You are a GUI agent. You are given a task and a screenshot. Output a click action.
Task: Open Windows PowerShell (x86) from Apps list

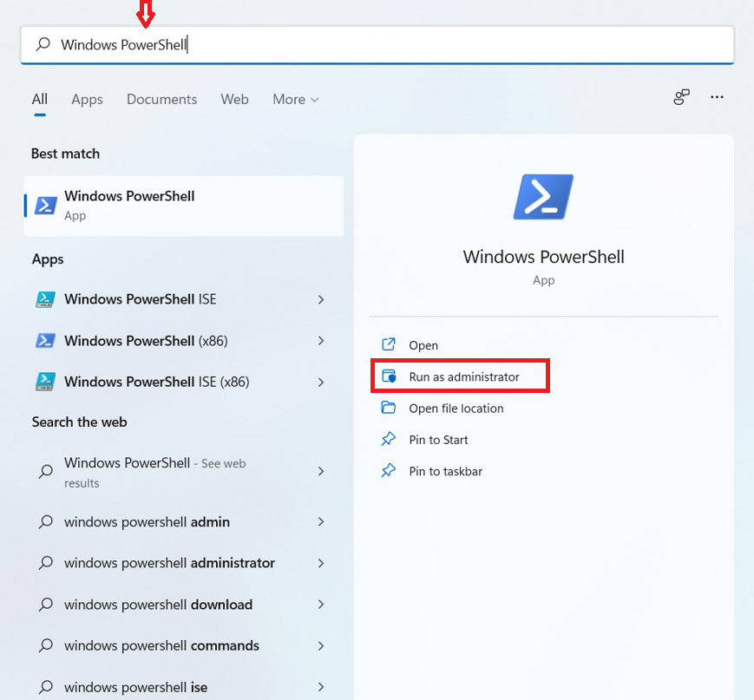click(x=146, y=340)
